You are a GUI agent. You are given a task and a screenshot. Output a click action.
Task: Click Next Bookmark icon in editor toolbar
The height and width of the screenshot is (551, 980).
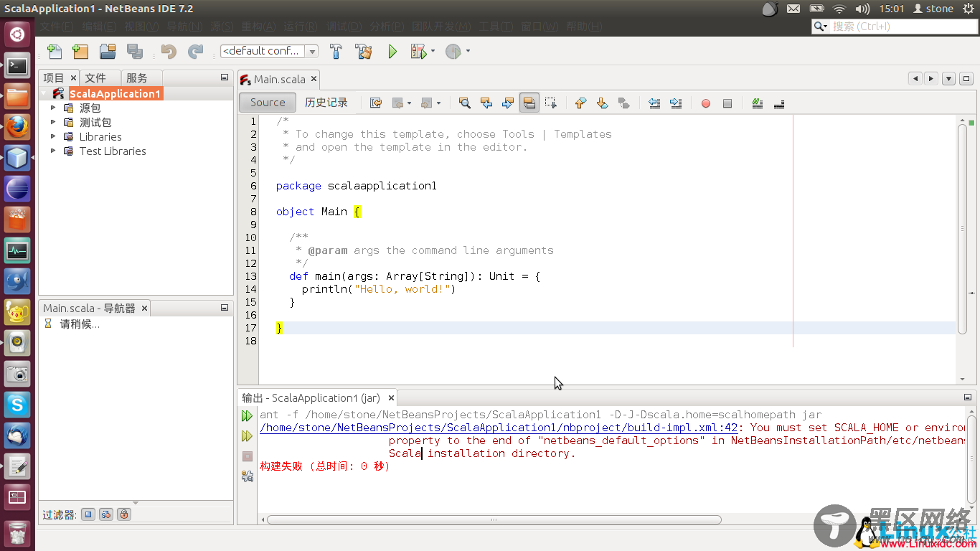(602, 103)
